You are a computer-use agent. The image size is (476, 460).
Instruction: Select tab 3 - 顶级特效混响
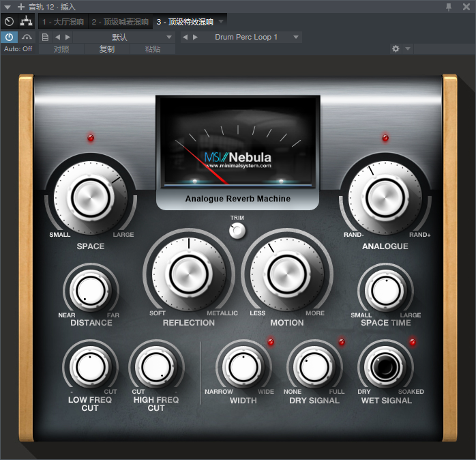click(x=185, y=22)
